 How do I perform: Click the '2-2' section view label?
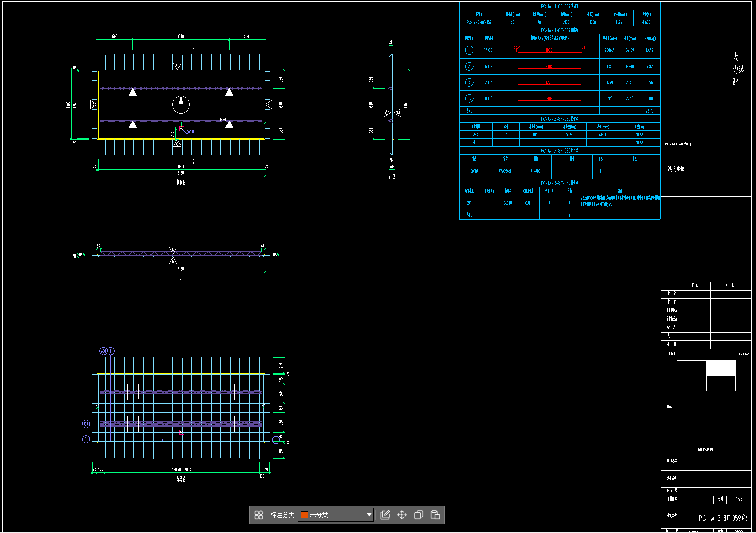tap(392, 177)
